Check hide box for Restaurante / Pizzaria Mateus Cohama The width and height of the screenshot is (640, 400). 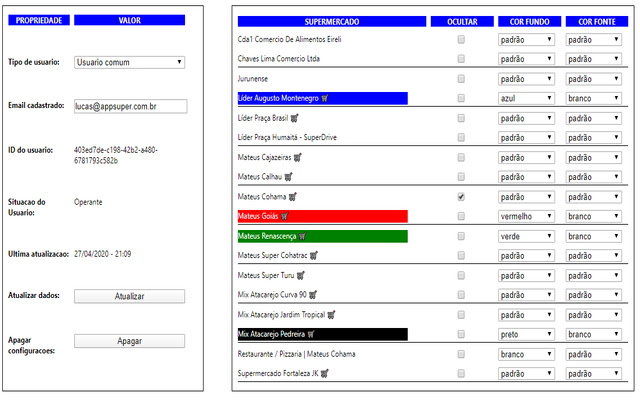point(461,354)
